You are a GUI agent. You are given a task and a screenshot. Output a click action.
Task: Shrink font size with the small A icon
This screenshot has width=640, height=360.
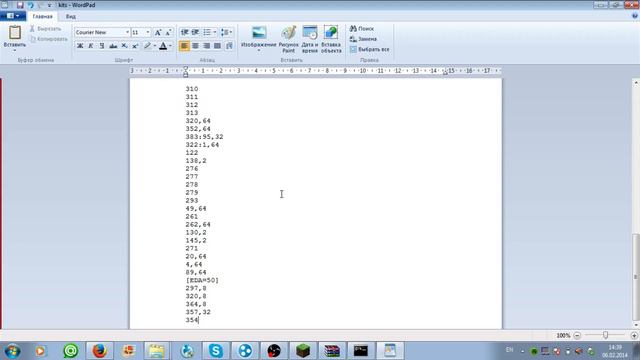(168, 32)
